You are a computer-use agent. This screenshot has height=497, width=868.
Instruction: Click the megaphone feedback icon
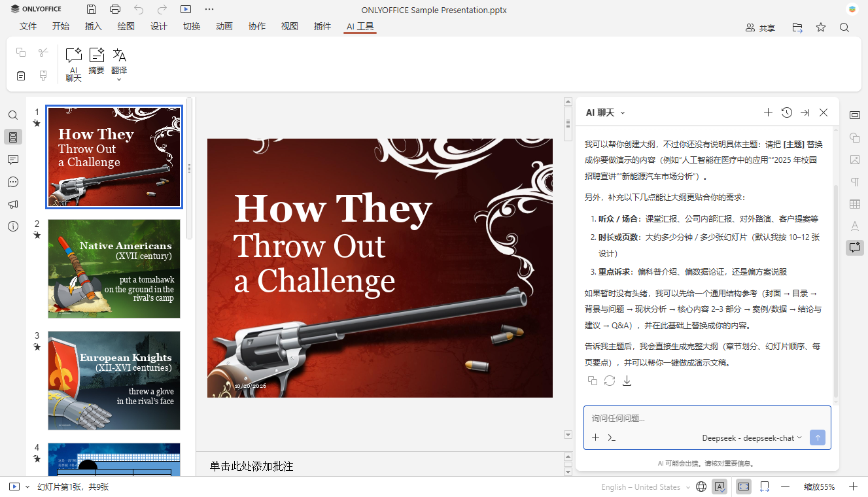click(x=13, y=204)
